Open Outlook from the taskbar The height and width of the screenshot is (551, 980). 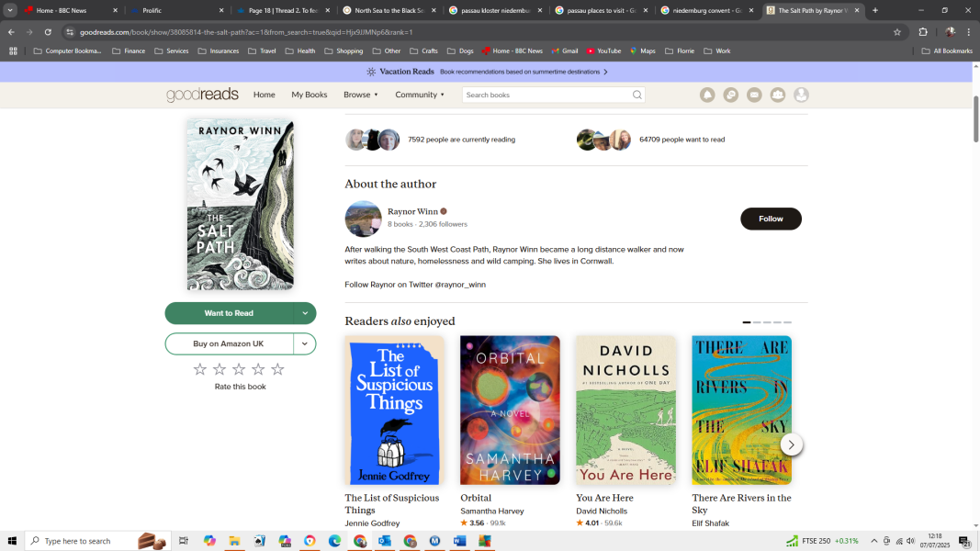pos(384,541)
